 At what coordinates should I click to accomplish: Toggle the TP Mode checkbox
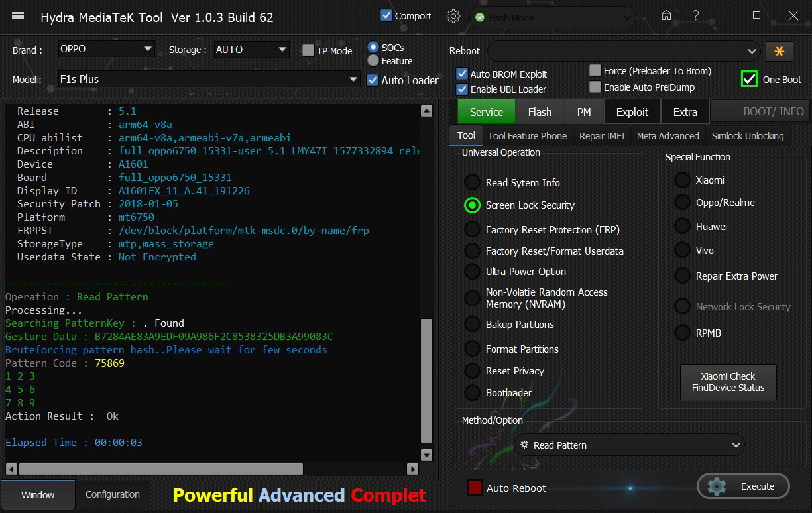click(308, 50)
